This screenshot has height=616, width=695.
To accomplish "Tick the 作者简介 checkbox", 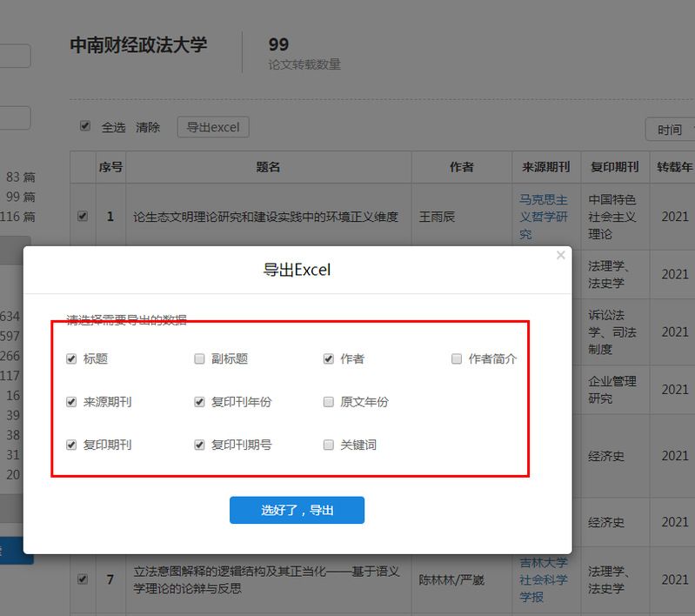I will [x=457, y=358].
